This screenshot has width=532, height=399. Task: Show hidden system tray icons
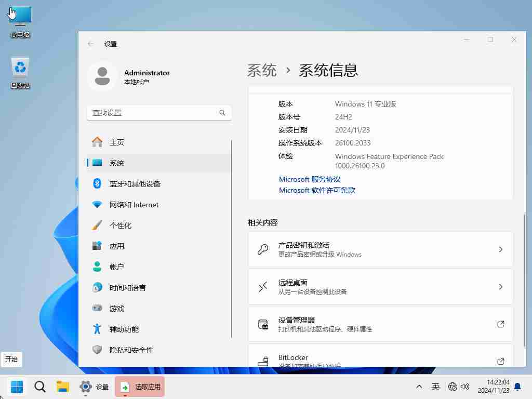pyautogui.click(x=419, y=387)
